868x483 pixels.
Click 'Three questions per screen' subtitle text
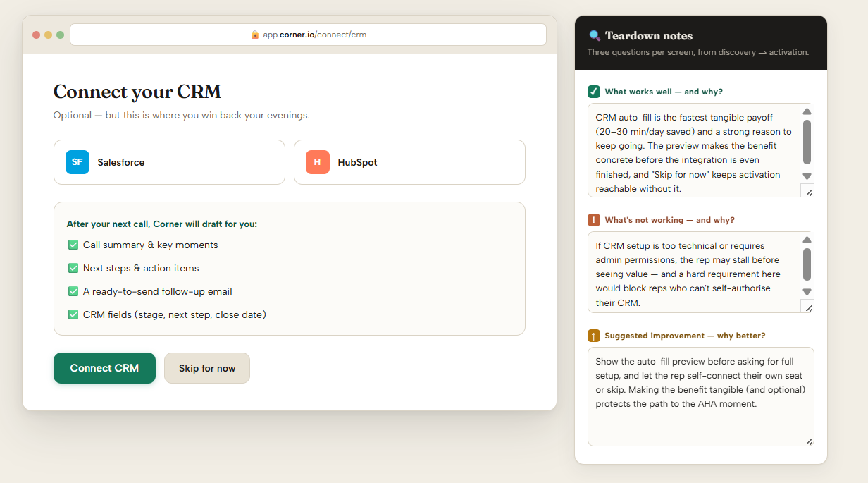(x=697, y=52)
